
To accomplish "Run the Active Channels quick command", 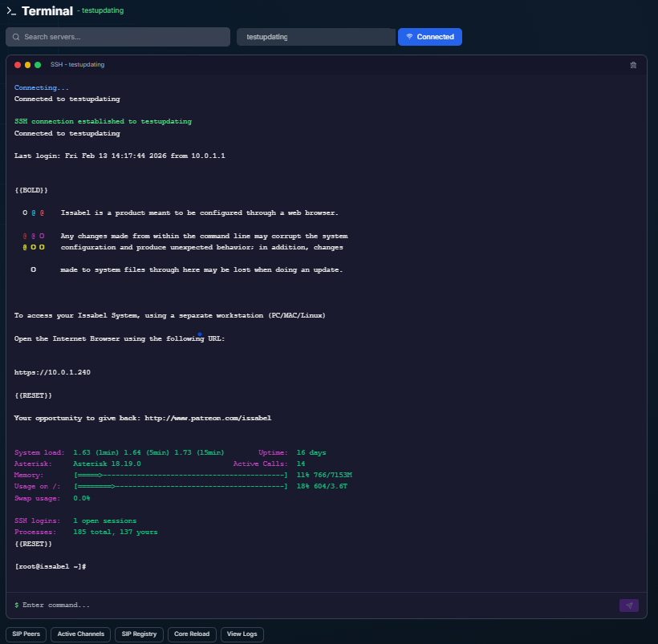I will coord(80,634).
